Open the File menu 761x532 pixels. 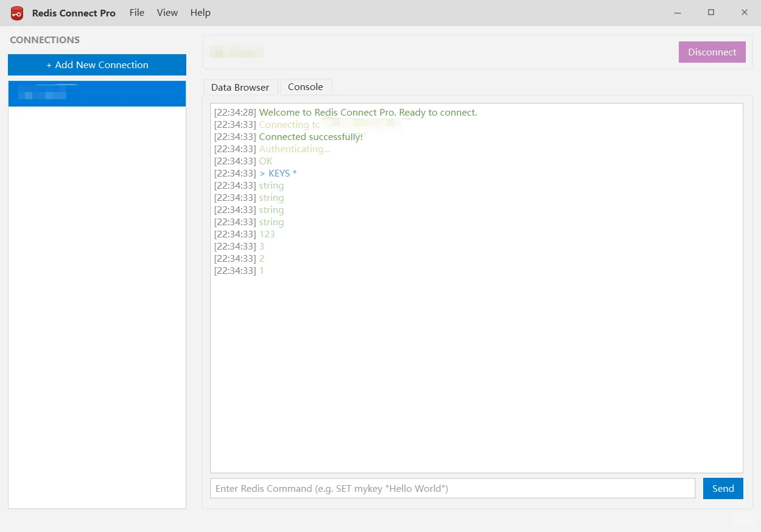click(x=137, y=13)
